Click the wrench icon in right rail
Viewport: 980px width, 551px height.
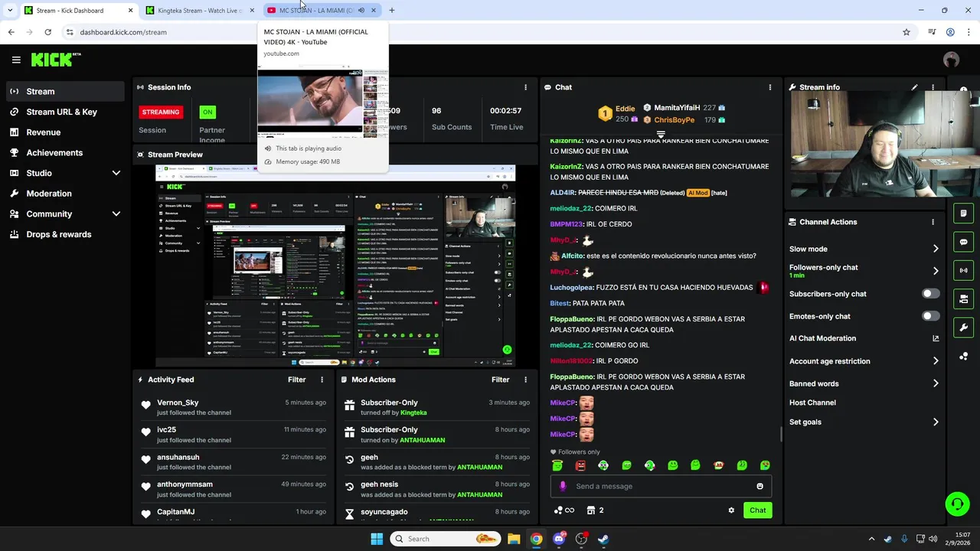coord(963,328)
